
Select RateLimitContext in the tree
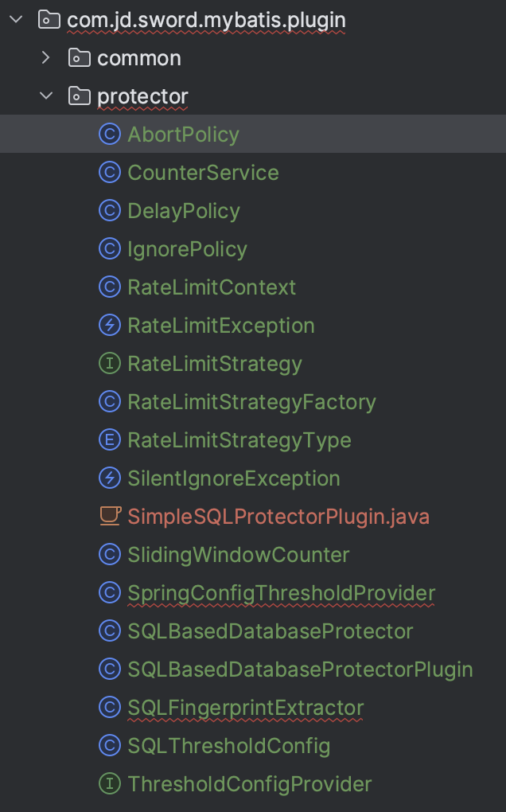pos(212,287)
